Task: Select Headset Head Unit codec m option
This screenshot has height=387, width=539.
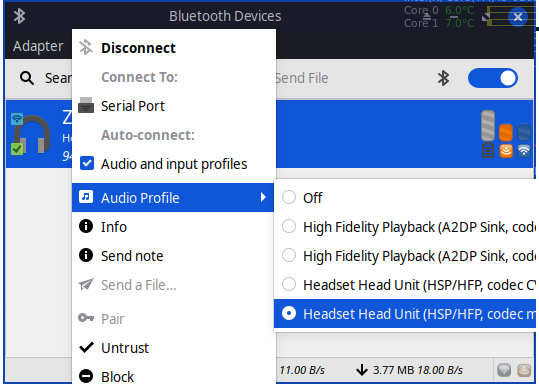Action: [x=405, y=313]
